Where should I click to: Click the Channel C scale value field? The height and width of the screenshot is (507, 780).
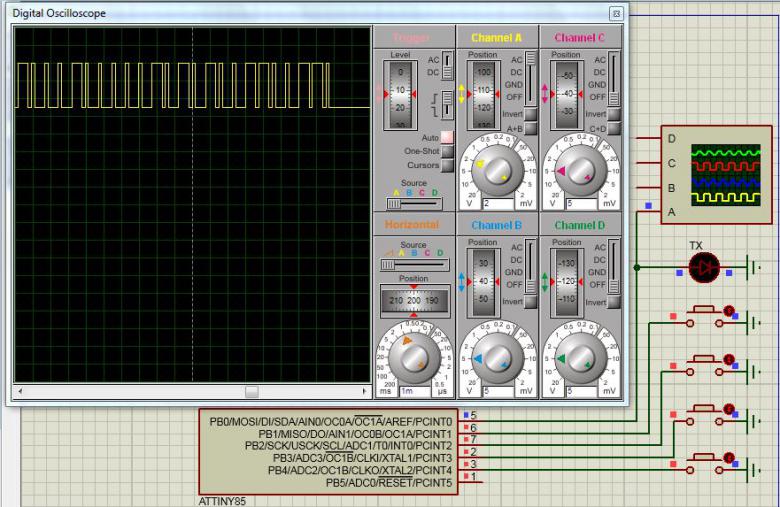point(581,203)
